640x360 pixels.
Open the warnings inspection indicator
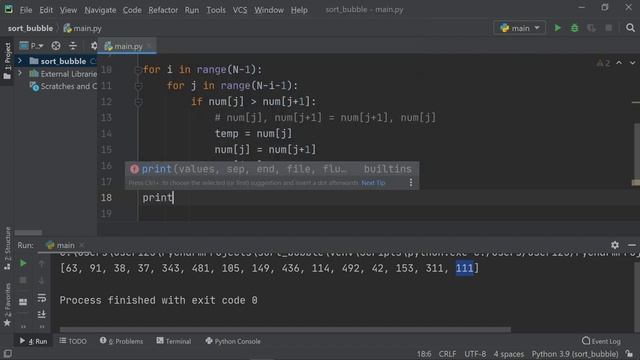tap(603, 63)
